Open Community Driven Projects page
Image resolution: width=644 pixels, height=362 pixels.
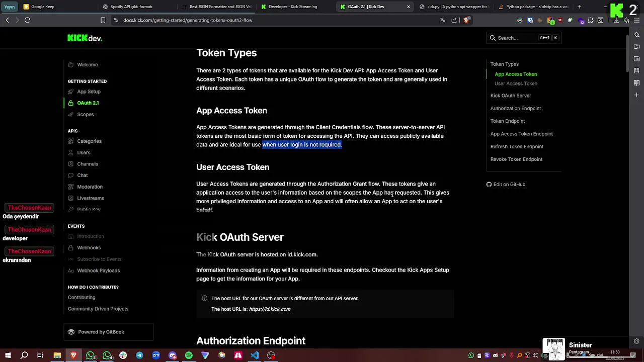98,309
